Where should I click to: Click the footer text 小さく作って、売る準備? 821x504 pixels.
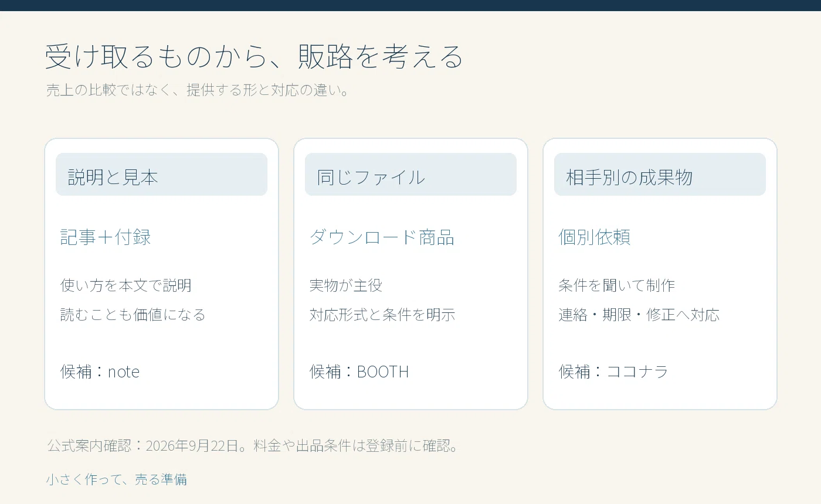[117, 479]
